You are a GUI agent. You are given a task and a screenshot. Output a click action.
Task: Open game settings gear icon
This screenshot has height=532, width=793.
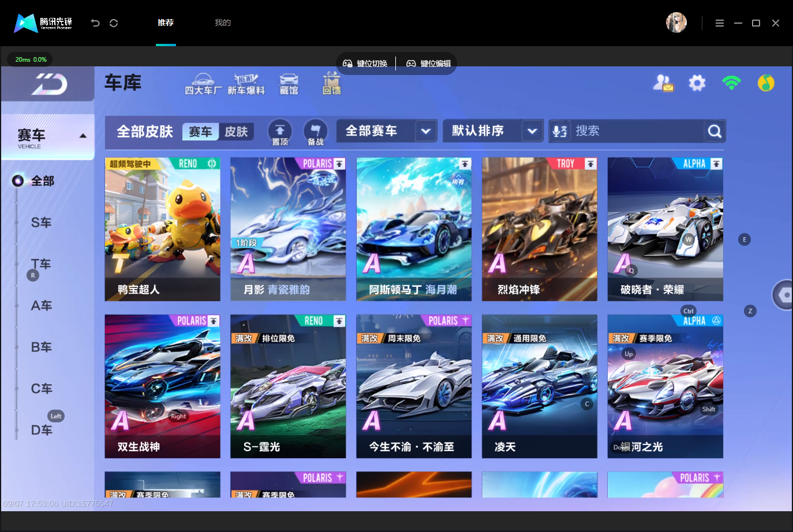[x=697, y=83]
